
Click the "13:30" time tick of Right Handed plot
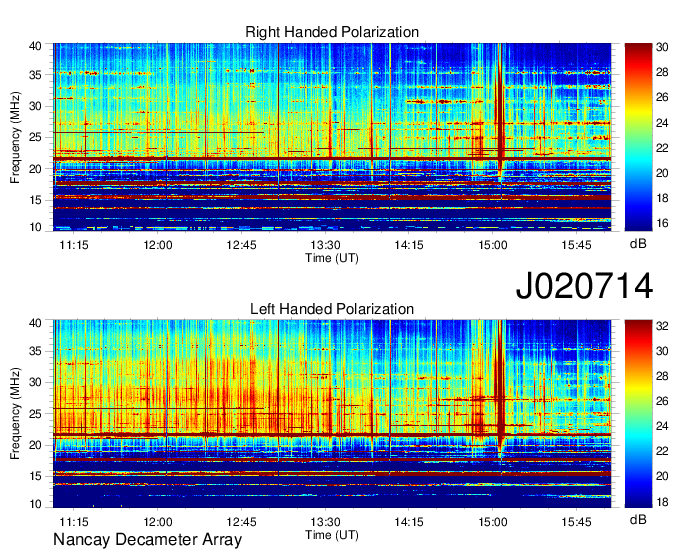[325, 245]
